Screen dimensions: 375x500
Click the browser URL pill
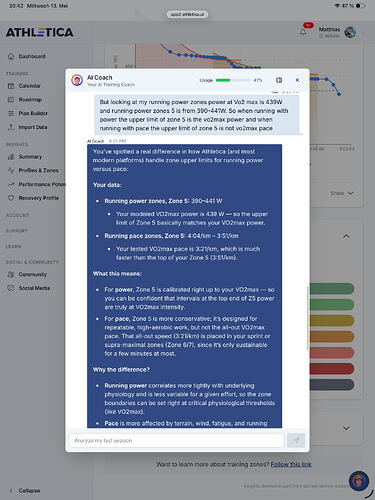coord(187,14)
